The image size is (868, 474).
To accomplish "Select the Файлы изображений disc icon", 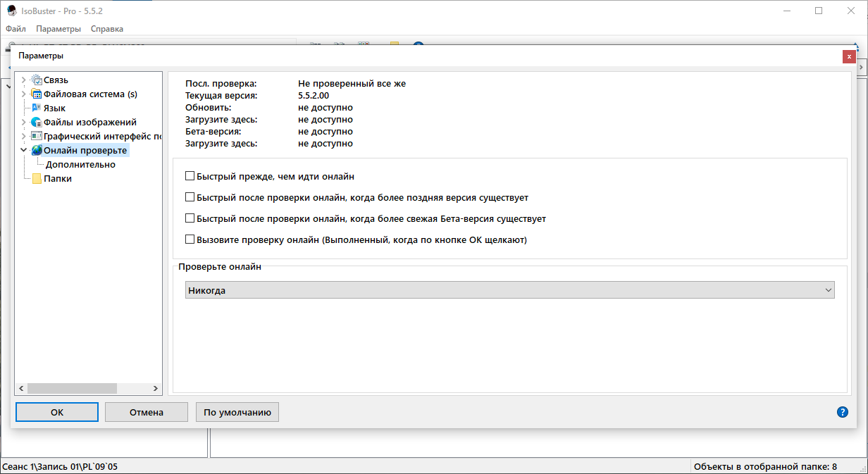I will click(x=37, y=123).
